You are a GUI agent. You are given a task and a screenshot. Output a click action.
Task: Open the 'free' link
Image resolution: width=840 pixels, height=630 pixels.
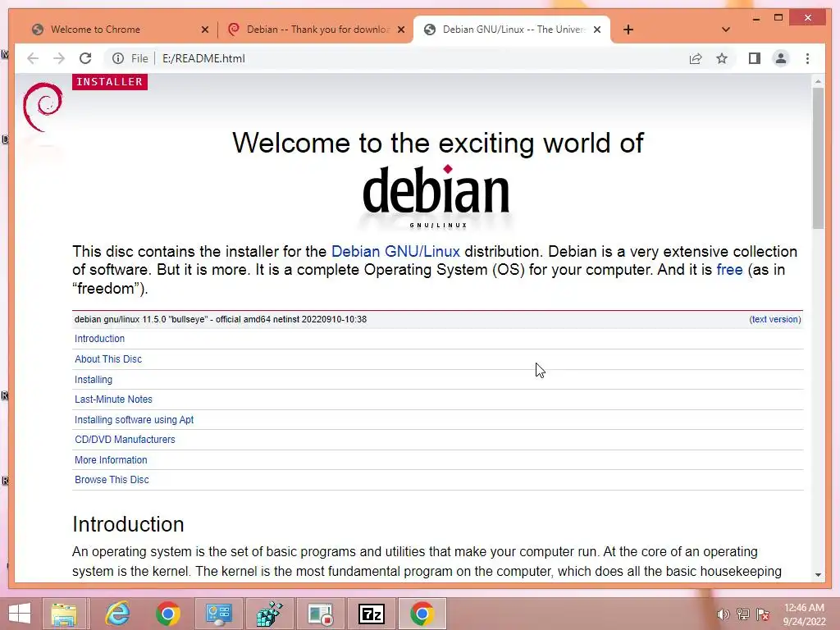[x=729, y=269]
